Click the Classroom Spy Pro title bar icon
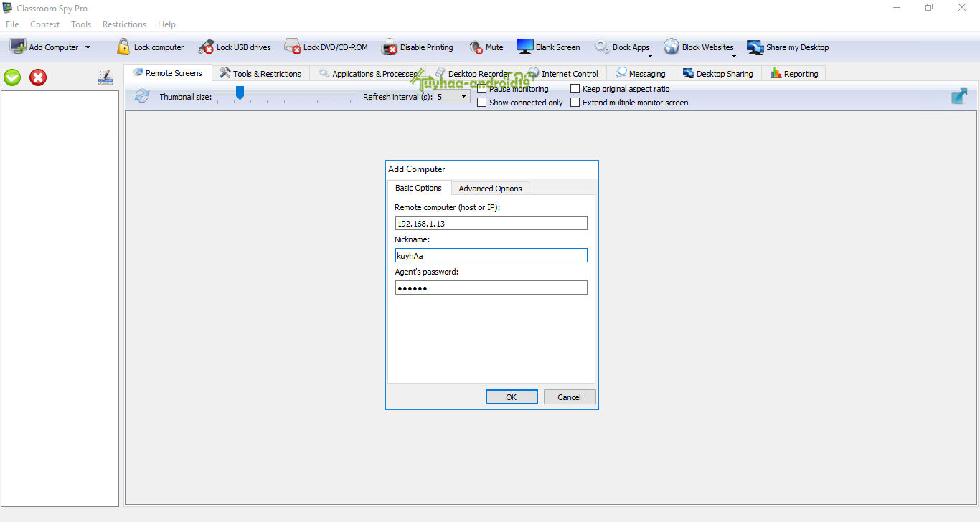Image resolution: width=980 pixels, height=522 pixels. pyautogui.click(x=8, y=8)
